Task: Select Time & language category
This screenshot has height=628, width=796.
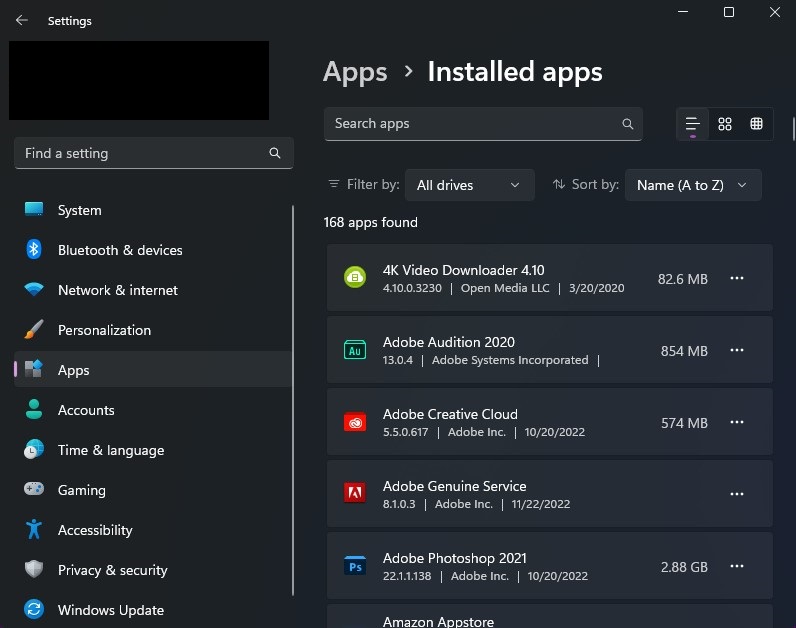Action: [x=152, y=450]
